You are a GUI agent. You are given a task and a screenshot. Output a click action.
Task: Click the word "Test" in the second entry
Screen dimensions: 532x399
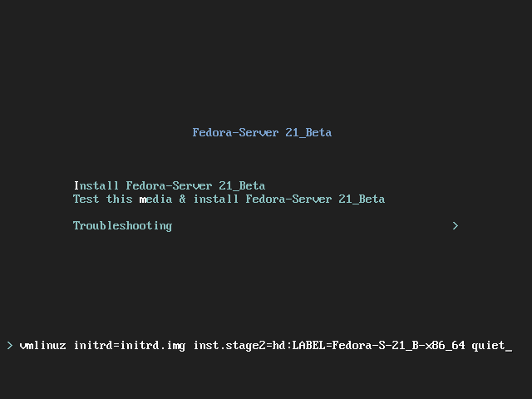[86, 199]
